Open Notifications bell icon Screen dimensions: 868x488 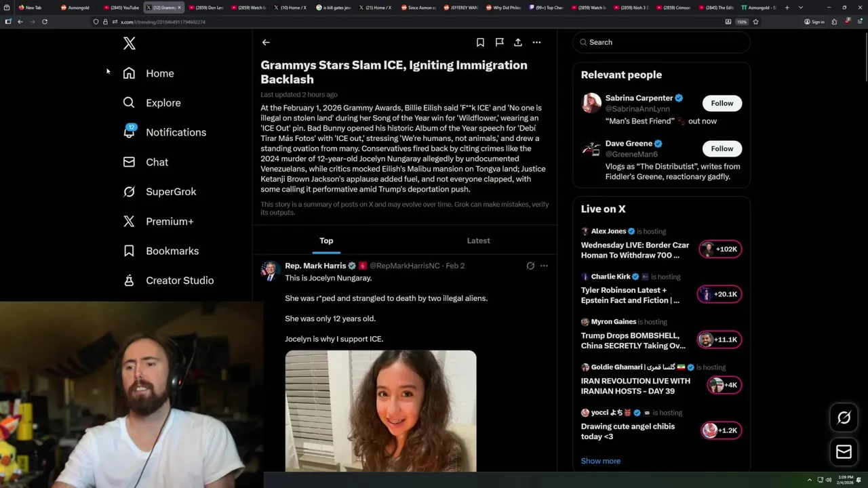pyautogui.click(x=129, y=132)
